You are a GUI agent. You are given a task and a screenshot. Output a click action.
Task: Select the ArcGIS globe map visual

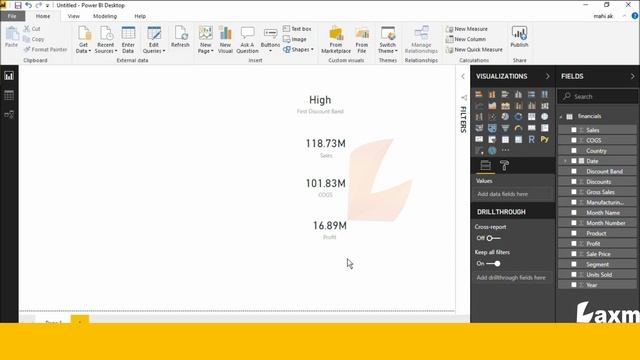click(x=492, y=151)
